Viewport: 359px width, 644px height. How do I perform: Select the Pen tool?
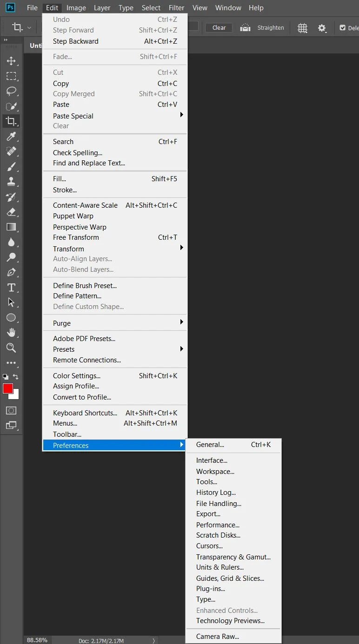click(x=11, y=272)
